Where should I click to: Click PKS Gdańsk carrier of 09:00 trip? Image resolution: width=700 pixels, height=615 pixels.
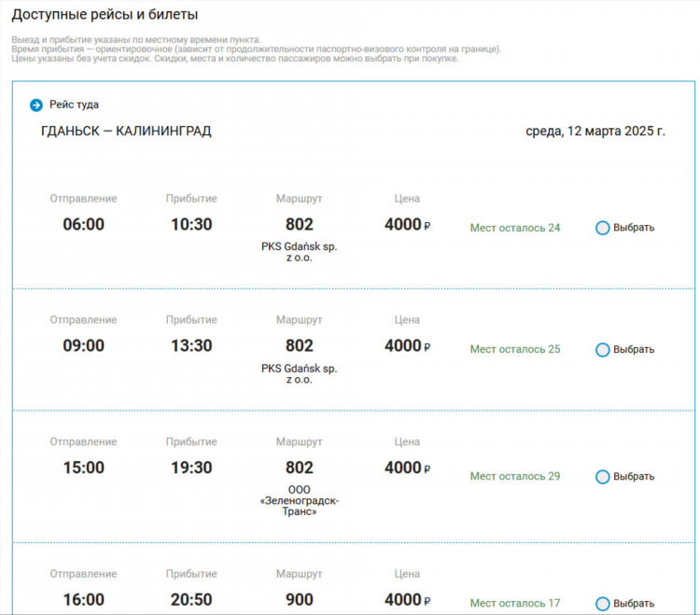[299, 373]
